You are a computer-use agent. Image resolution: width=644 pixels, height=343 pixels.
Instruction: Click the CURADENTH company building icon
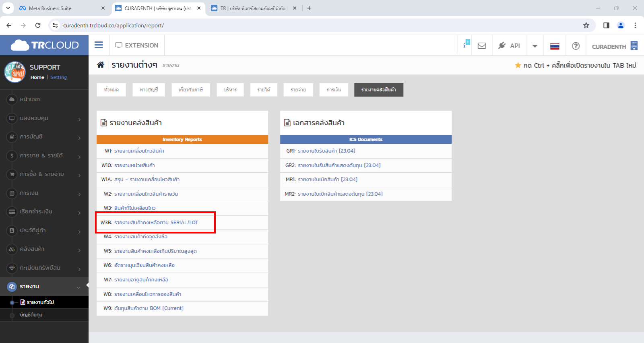click(634, 45)
